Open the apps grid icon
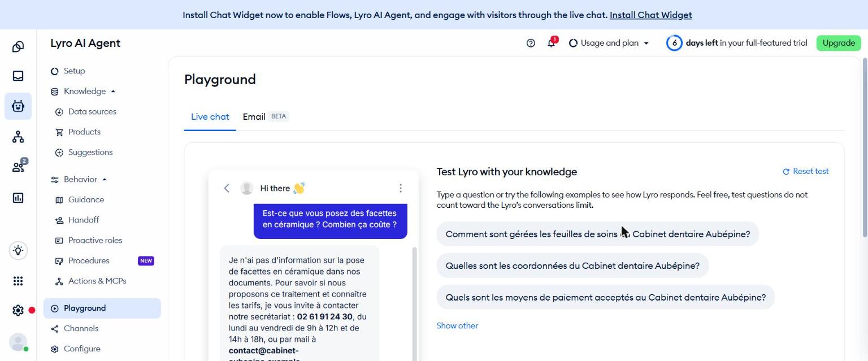 pos(18,281)
